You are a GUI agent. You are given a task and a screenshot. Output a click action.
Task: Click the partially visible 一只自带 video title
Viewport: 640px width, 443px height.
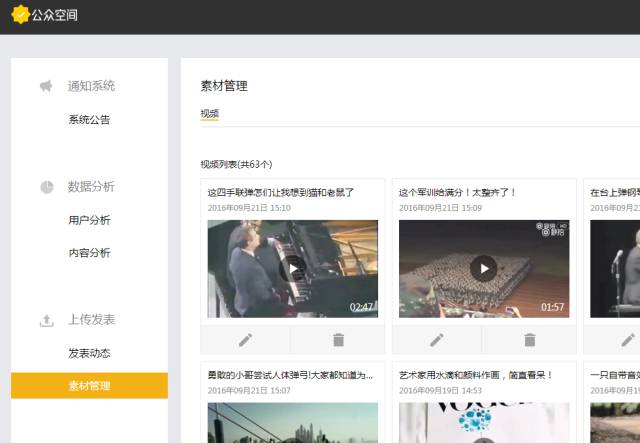pos(615,375)
